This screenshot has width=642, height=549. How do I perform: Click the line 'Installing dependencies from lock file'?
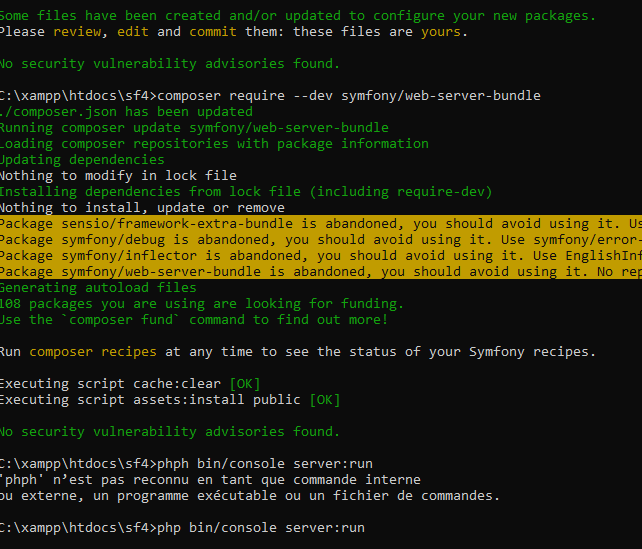246,192
